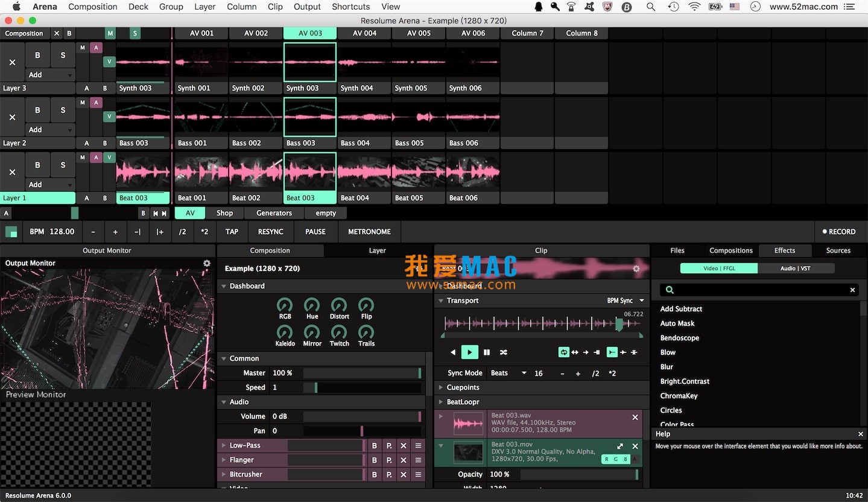Select the Kaleido effect icon
The height and width of the screenshot is (502, 868).
click(x=285, y=332)
